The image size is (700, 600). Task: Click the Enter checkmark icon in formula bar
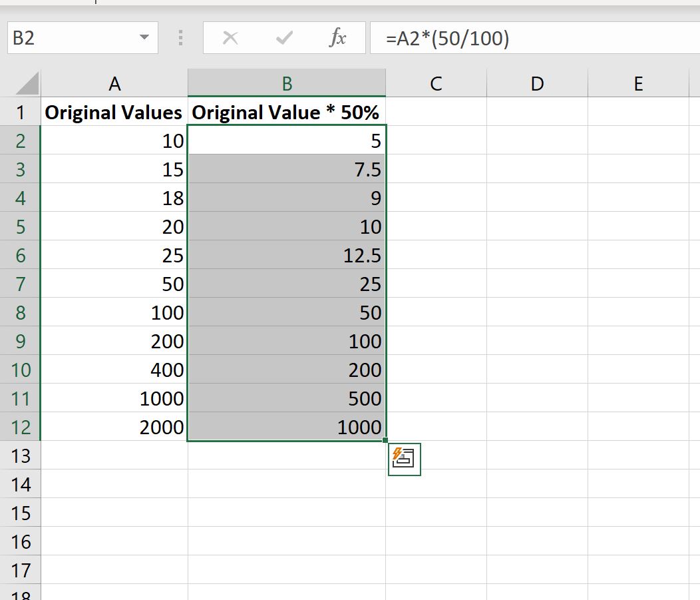pos(284,38)
